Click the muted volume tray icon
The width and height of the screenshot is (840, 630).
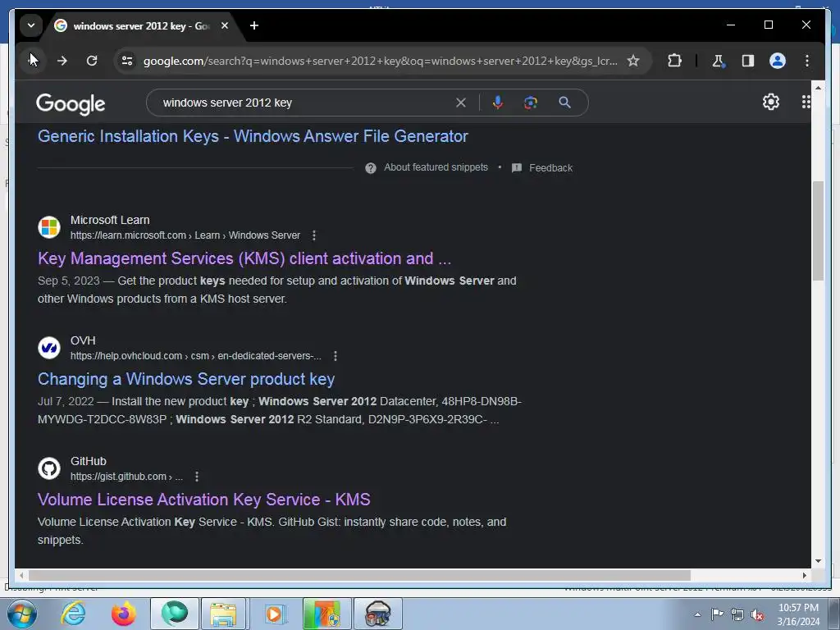point(757,614)
